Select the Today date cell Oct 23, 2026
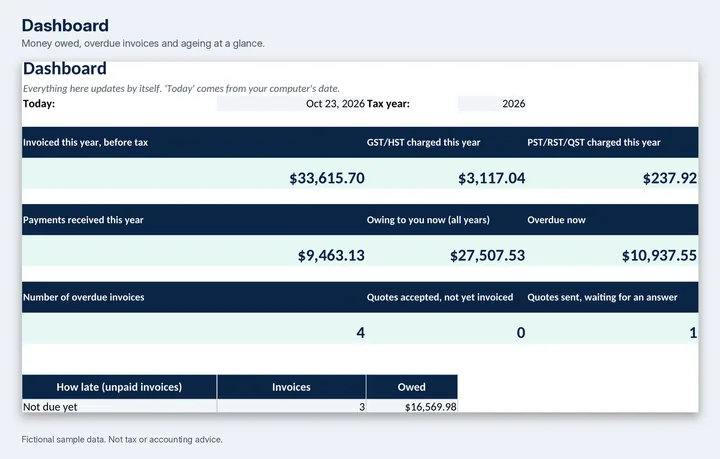Image resolution: width=720 pixels, height=459 pixels. click(x=291, y=104)
